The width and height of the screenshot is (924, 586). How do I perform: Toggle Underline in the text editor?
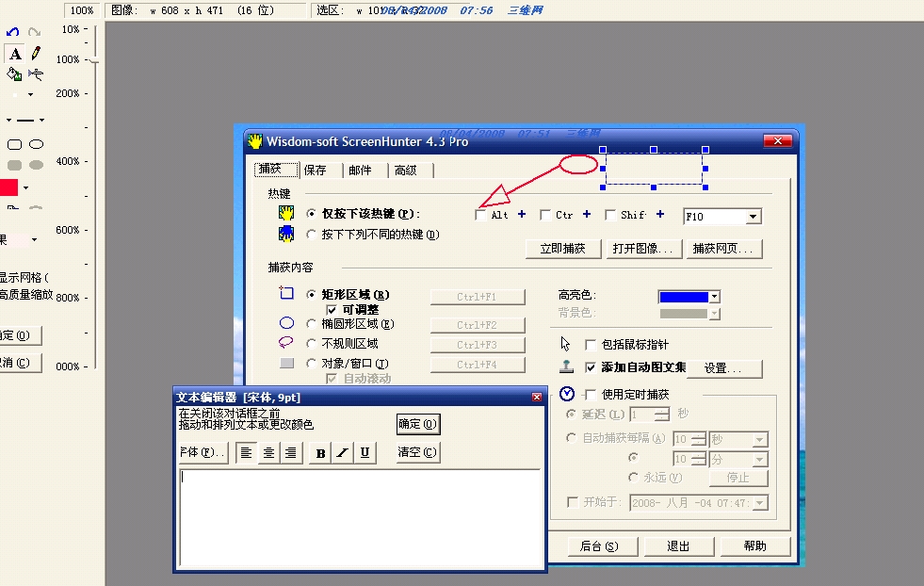(365, 453)
